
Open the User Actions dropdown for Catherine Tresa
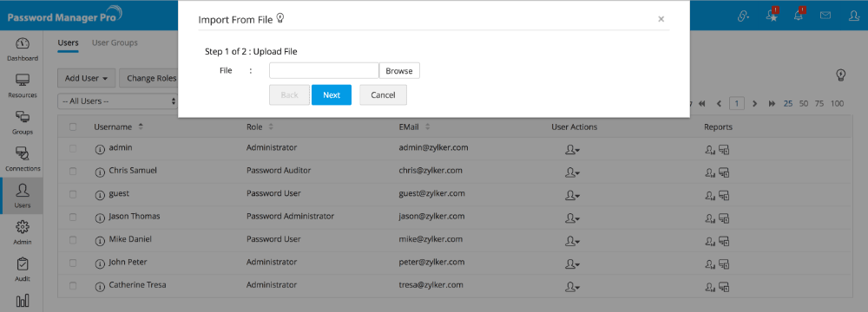[572, 287]
